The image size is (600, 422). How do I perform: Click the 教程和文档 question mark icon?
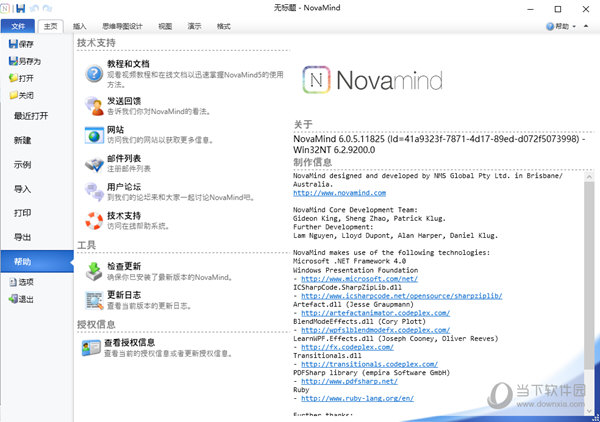click(94, 73)
